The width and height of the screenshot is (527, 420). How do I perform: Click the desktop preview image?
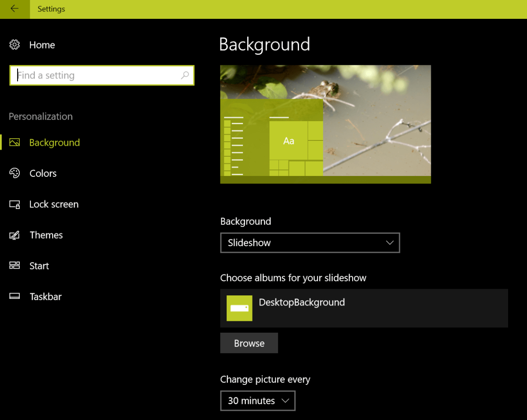[x=325, y=124]
